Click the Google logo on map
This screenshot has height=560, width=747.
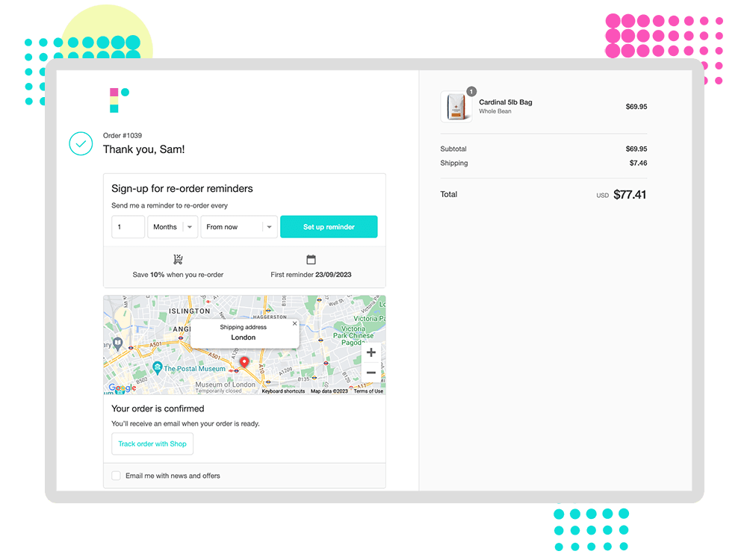point(123,388)
